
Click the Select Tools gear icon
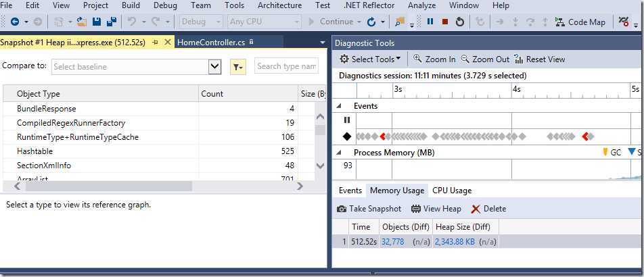(344, 59)
